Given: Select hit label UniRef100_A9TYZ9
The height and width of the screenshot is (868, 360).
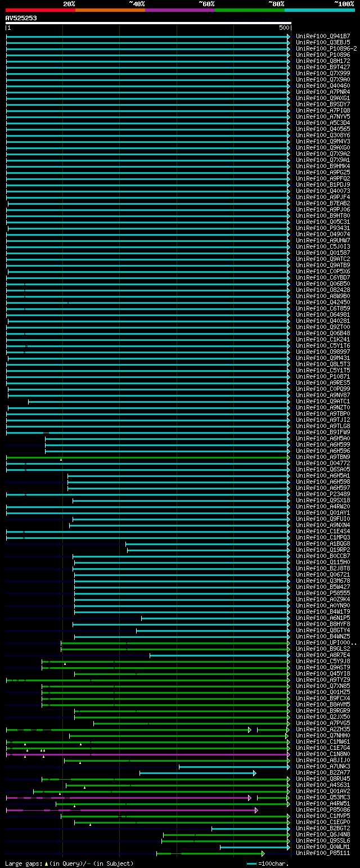Looking at the screenshot, I should click(x=323, y=680).
